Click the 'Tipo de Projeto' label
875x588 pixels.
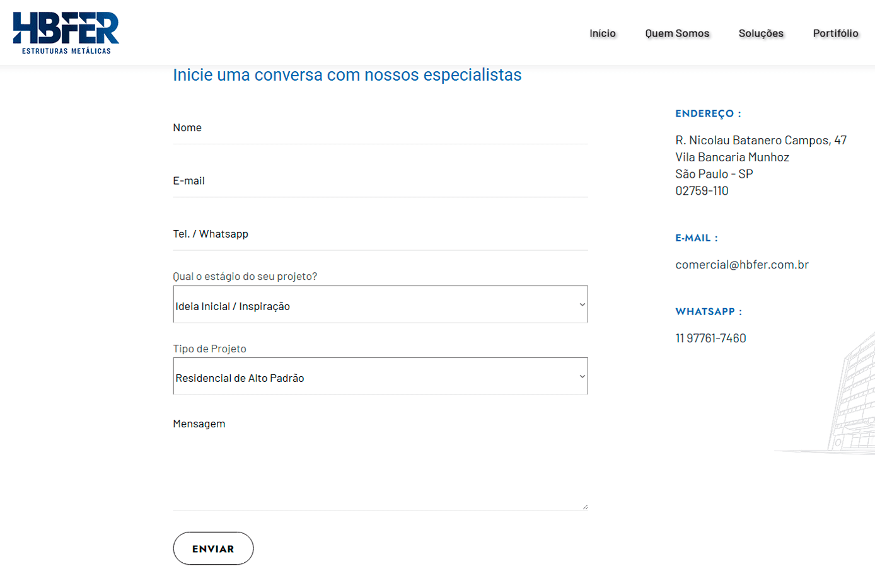pyautogui.click(x=210, y=349)
